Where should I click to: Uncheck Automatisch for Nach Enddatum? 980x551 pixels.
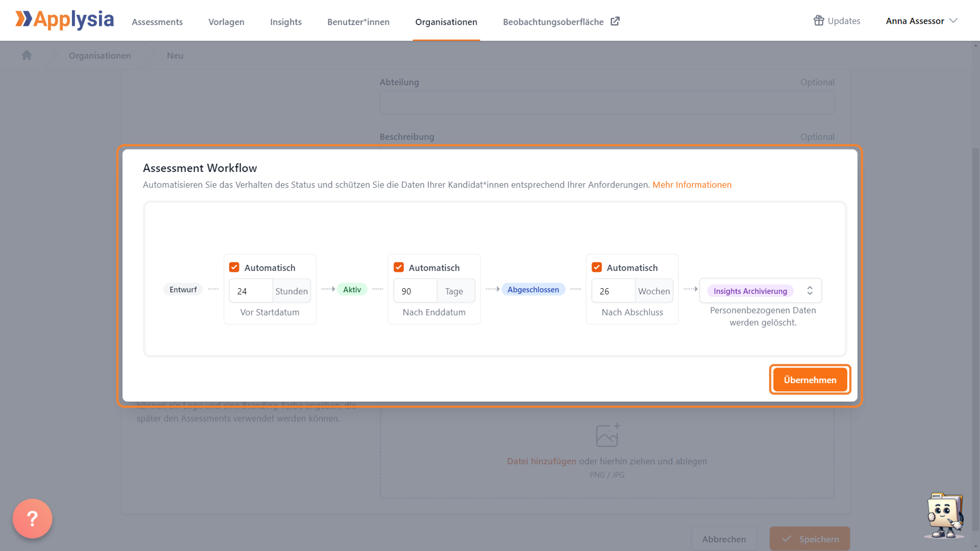tap(398, 267)
